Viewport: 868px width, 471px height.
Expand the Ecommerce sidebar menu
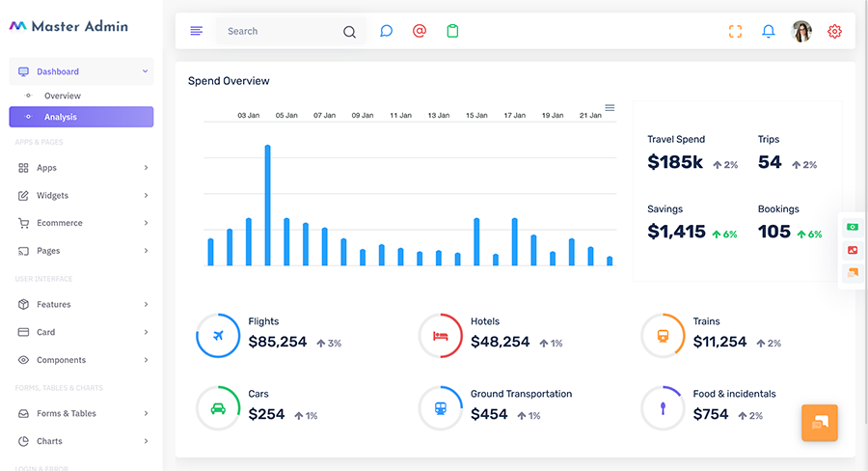(x=81, y=223)
